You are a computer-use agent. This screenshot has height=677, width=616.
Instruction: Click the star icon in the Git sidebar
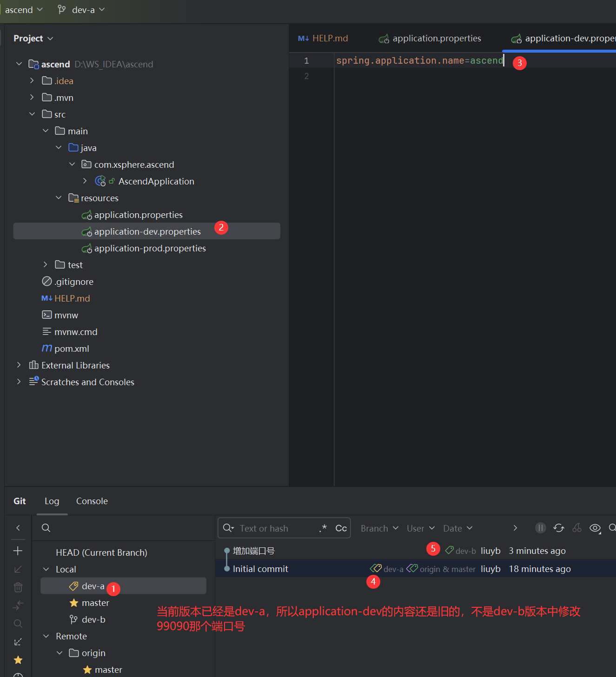18,660
